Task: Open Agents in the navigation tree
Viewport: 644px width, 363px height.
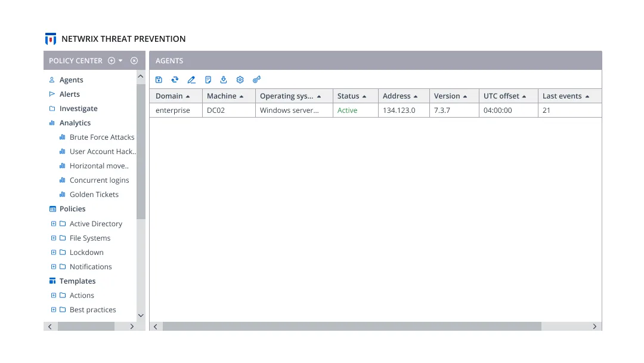Action: (71, 80)
